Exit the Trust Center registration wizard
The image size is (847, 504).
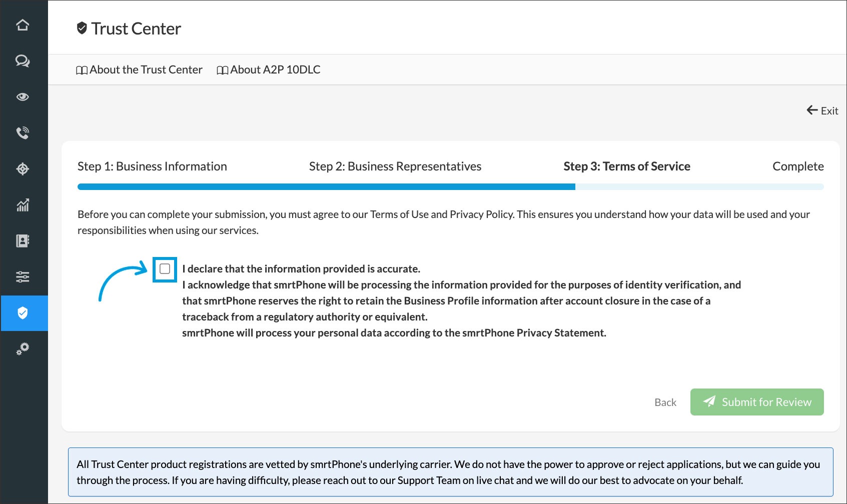coord(822,111)
